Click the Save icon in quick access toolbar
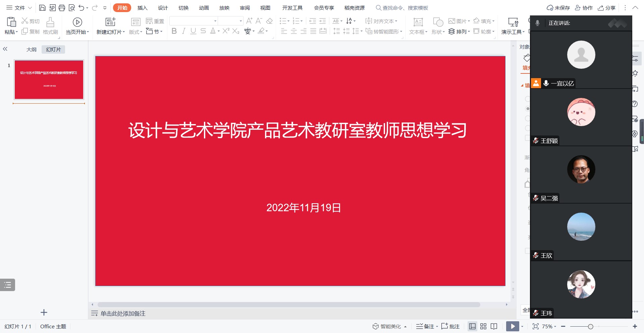 (x=42, y=8)
